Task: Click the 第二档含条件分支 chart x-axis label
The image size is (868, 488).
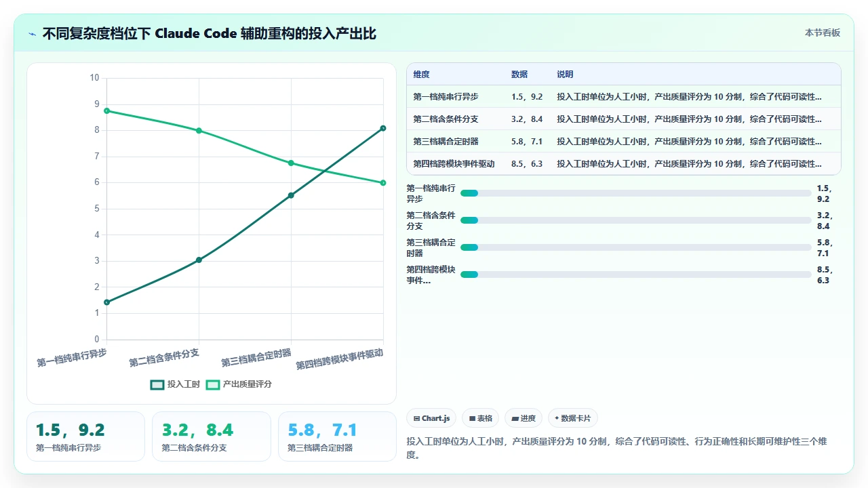Action: pos(164,357)
